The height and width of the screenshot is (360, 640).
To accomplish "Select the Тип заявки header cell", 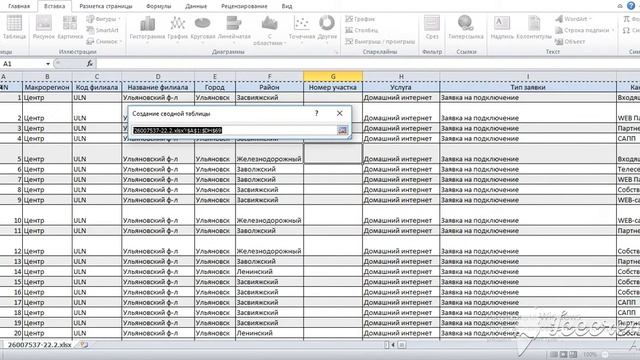I will (528, 87).
